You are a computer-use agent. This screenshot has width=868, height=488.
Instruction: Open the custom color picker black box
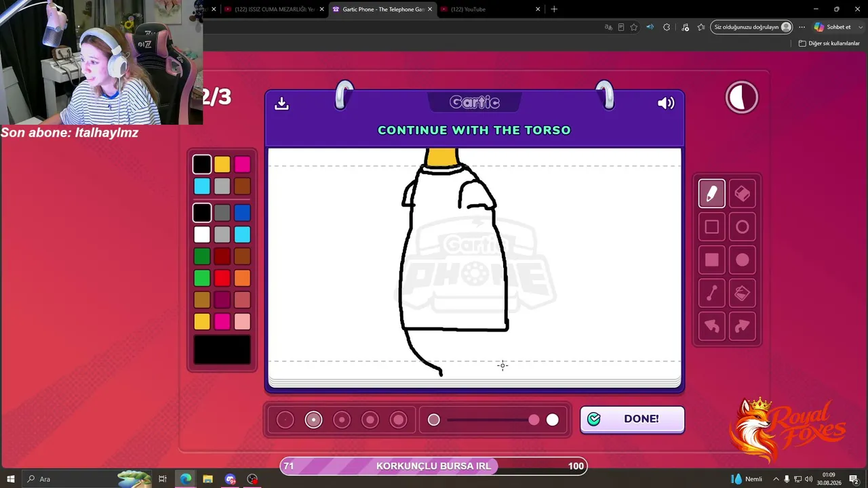pyautogui.click(x=222, y=350)
